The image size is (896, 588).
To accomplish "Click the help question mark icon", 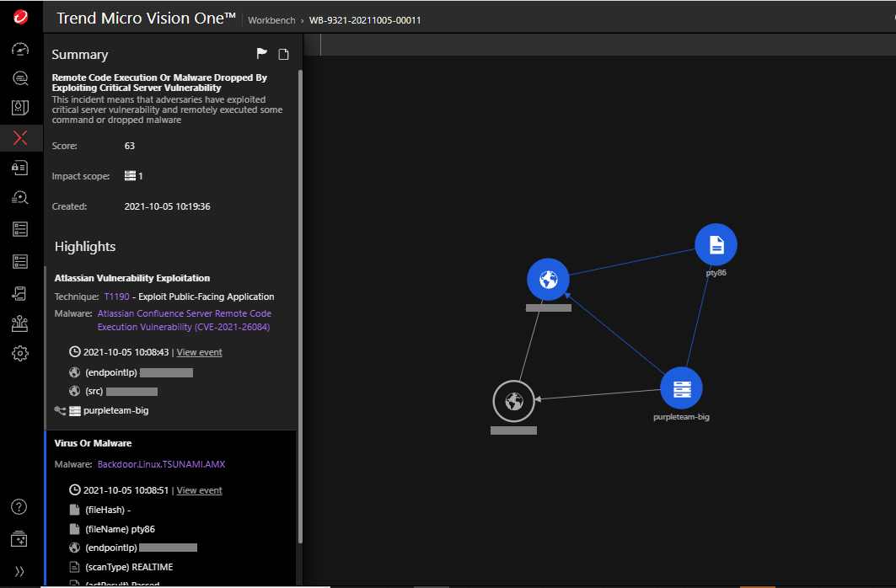I will click(19, 506).
